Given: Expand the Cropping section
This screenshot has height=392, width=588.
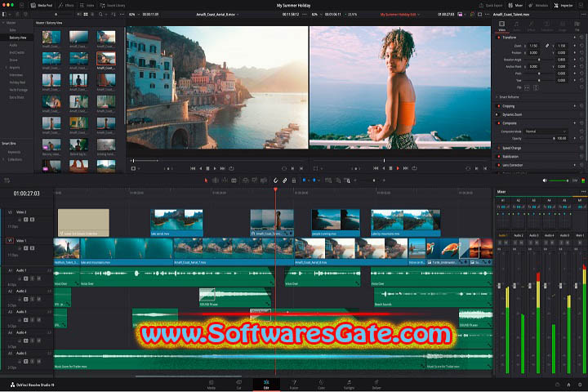Looking at the screenshot, I should (509, 106).
